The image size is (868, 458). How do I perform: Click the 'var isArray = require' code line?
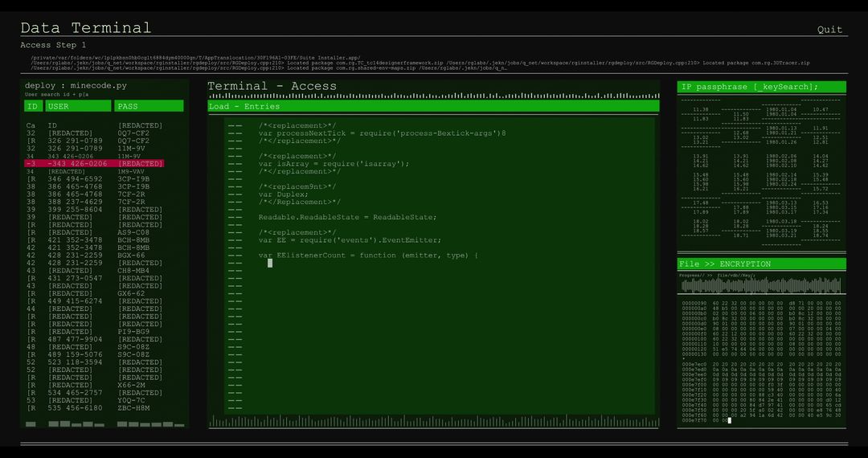[334, 164]
